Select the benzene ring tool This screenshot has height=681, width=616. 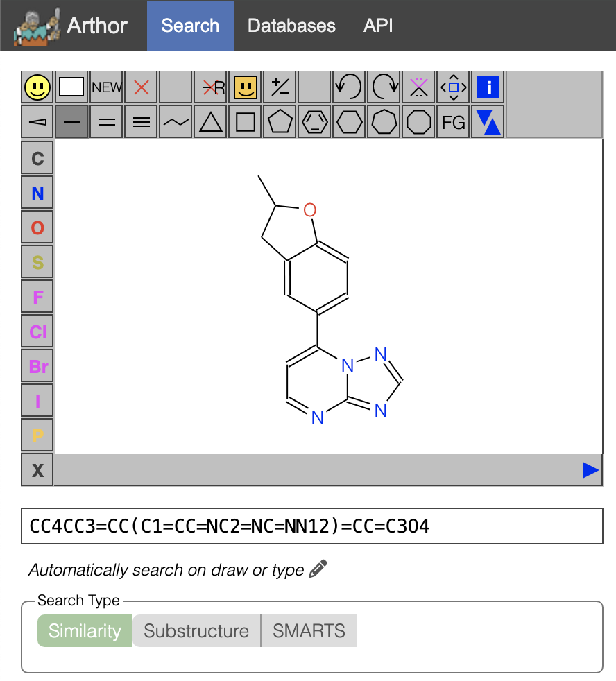tap(314, 123)
